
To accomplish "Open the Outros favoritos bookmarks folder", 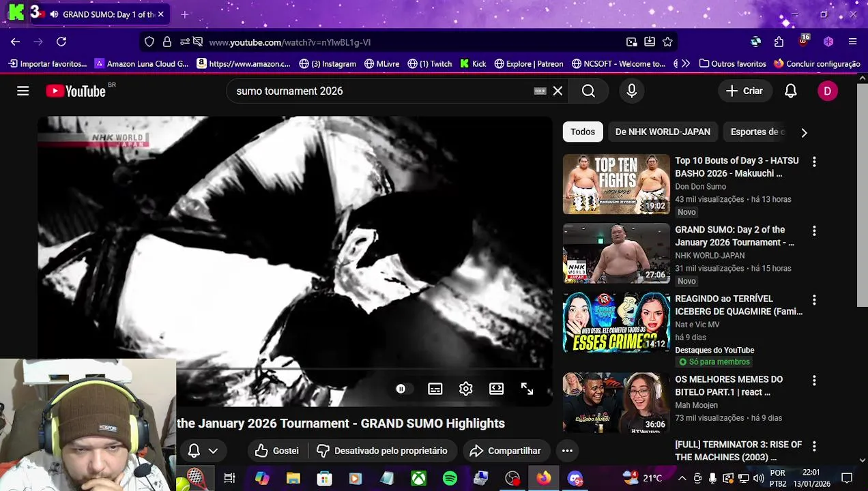I will [x=733, y=63].
